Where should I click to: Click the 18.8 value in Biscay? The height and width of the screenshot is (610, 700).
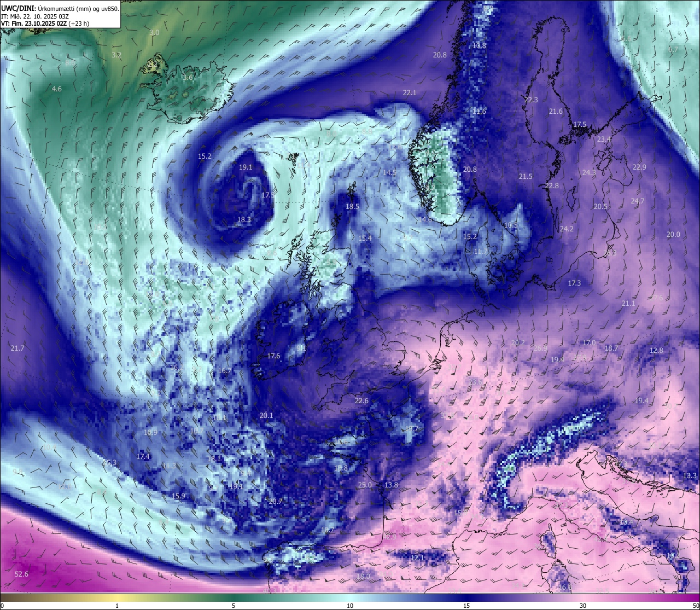(341, 468)
